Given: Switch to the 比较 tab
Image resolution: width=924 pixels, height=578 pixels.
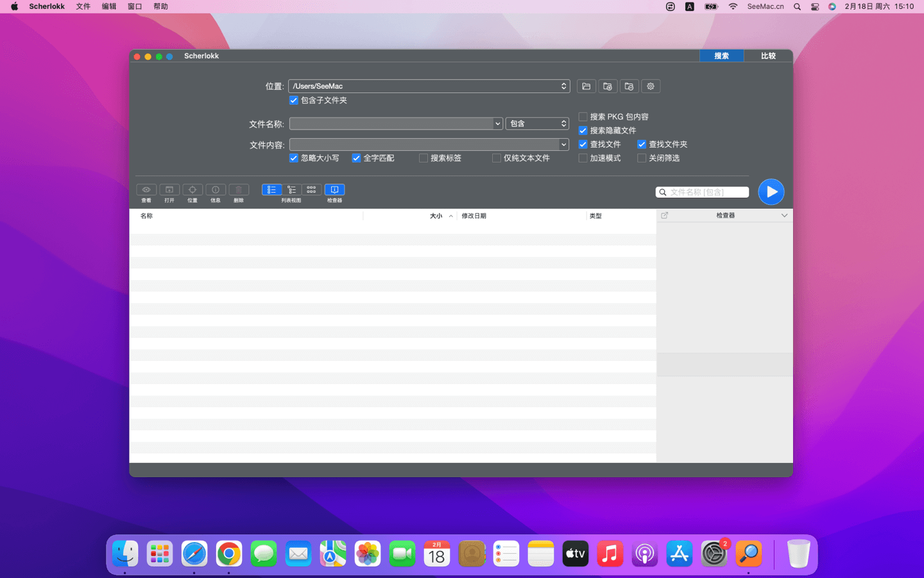Looking at the screenshot, I should coord(768,56).
